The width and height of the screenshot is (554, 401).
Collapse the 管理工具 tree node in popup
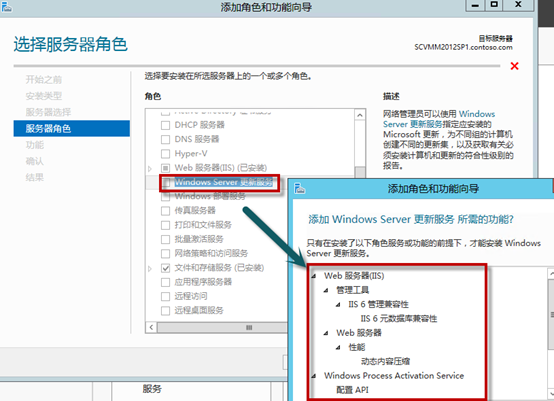tap(326, 290)
